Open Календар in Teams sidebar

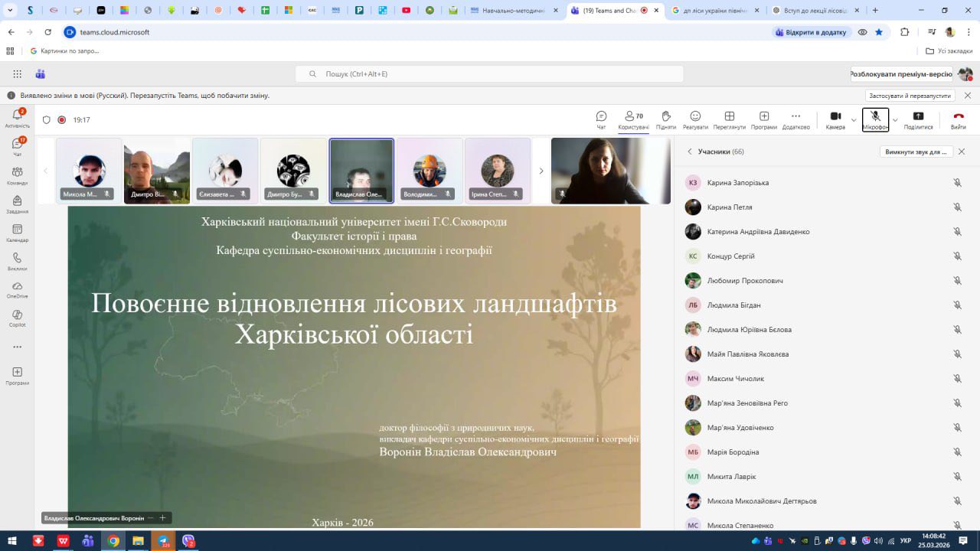tap(17, 233)
